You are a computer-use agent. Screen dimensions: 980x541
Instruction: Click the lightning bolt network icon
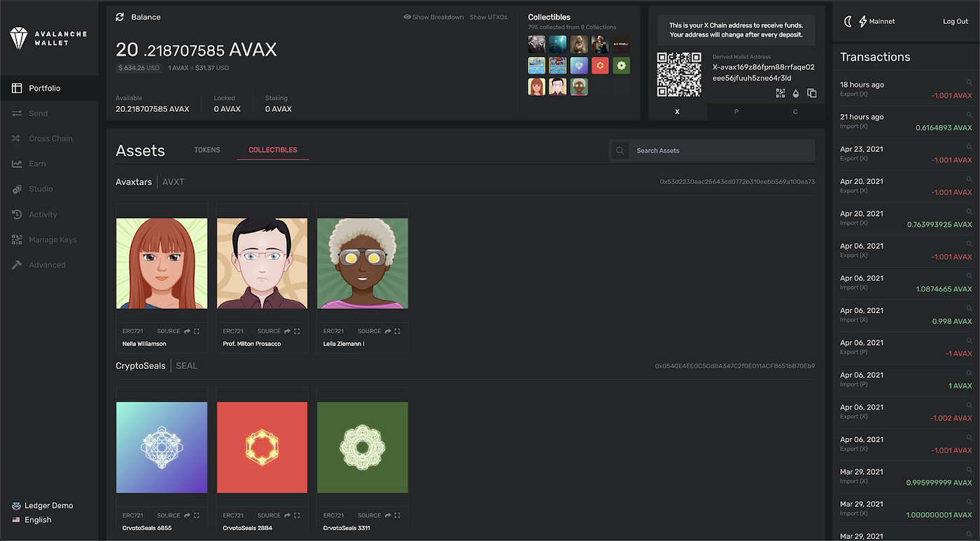click(x=862, y=22)
